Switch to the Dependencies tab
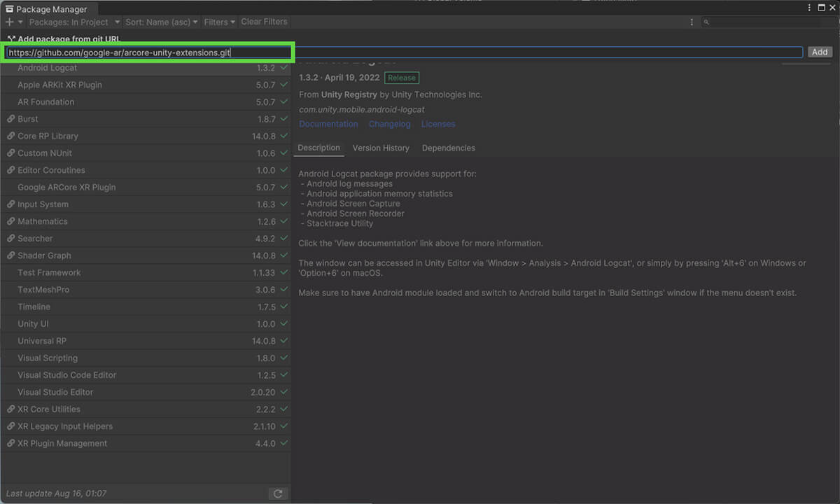 [x=449, y=148]
